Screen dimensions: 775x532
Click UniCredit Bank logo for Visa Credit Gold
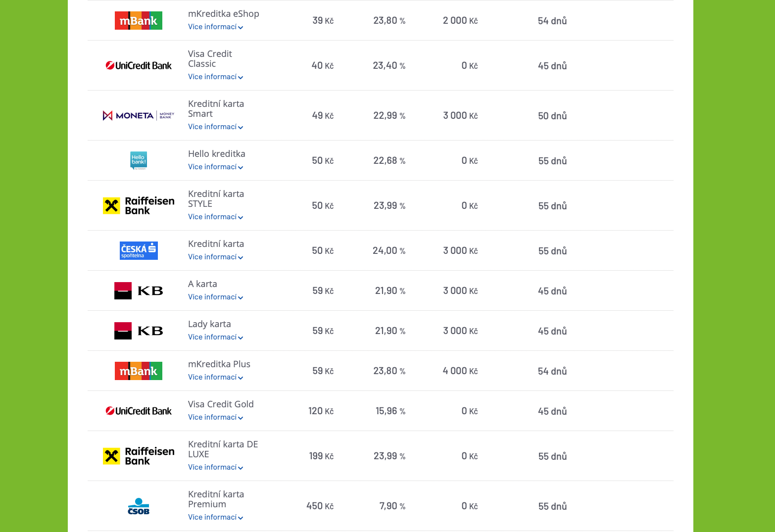pyautogui.click(x=139, y=411)
